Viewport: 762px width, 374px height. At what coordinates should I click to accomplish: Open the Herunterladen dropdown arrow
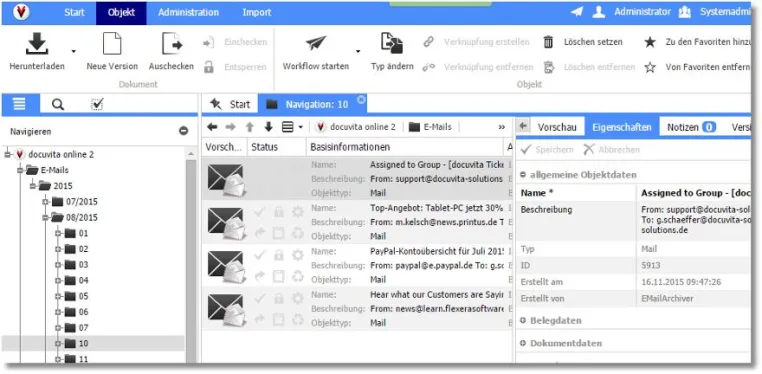74,51
